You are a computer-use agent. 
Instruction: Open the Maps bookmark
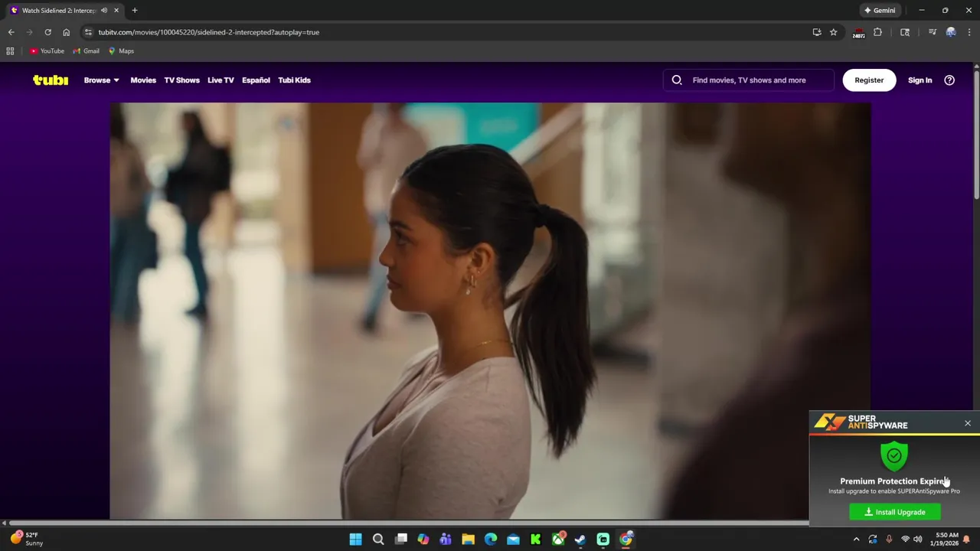point(121,51)
